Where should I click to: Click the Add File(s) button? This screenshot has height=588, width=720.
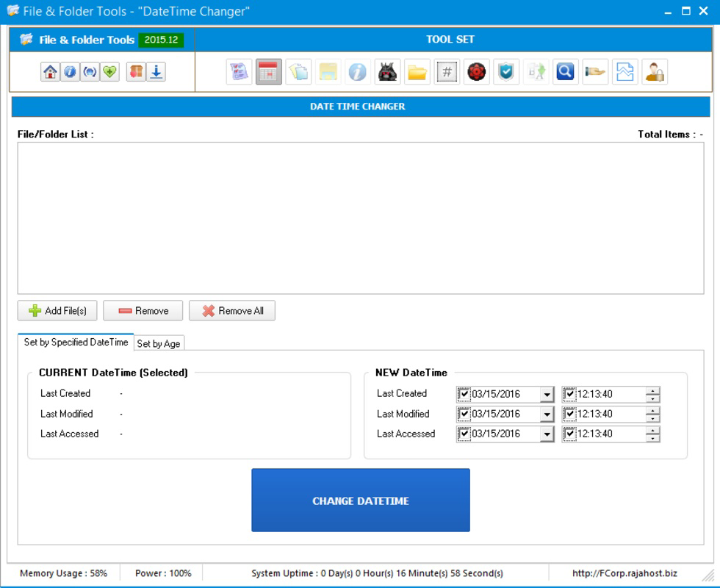point(57,310)
